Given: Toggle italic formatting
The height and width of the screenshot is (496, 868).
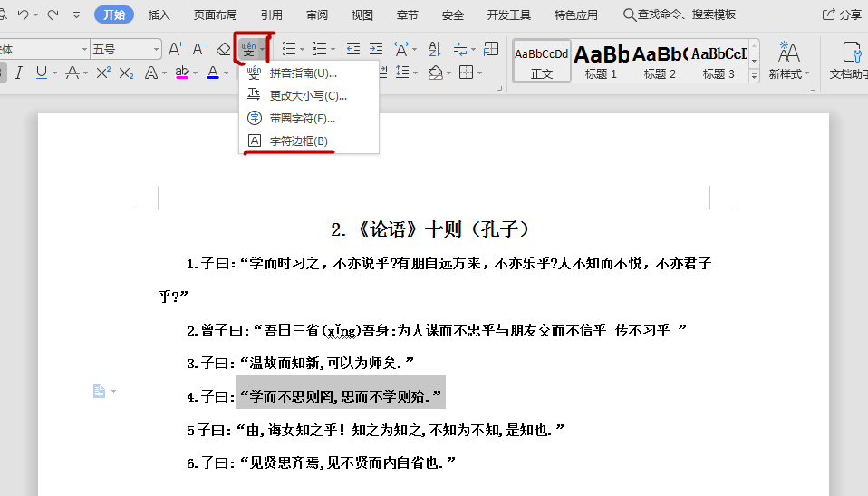Looking at the screenshot, I should click(x=19, y=73).
